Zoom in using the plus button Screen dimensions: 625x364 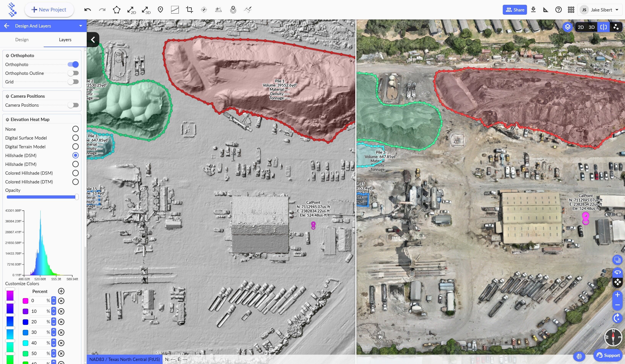coord(618,295)
